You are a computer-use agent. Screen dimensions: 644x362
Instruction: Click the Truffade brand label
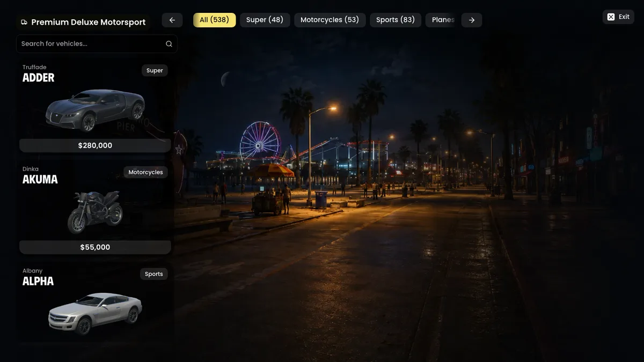click(34, 67)
